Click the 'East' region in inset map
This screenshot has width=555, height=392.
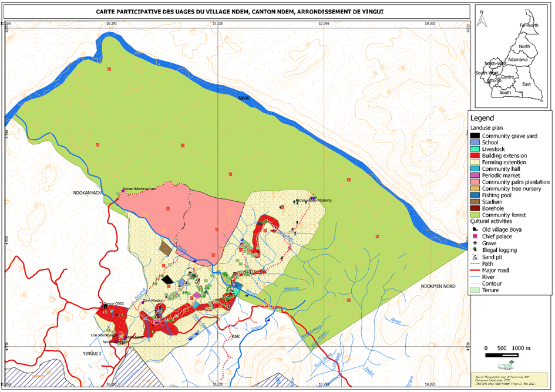click(527, 84)
